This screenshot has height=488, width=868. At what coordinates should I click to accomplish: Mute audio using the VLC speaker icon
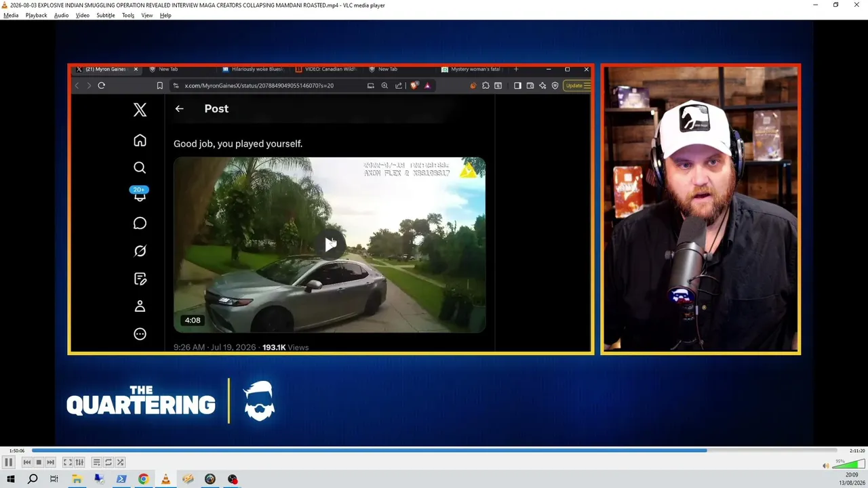point(825,466)
